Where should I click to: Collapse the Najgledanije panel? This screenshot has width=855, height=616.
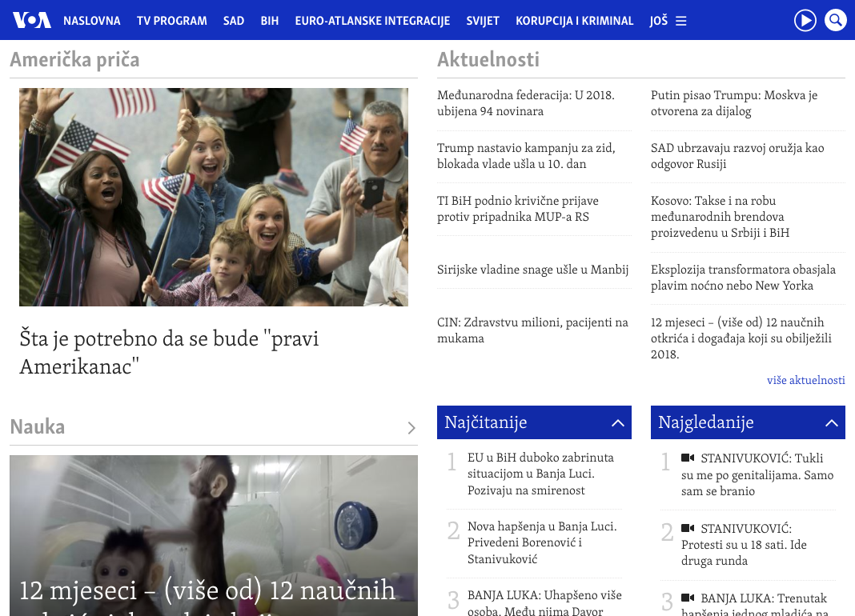(x=831, y=423)
